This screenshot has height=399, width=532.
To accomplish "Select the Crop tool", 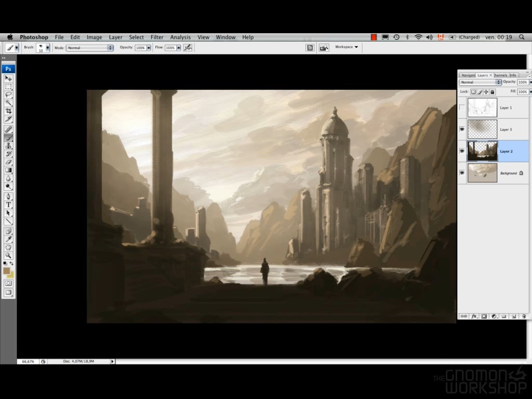I will point(8,111).
